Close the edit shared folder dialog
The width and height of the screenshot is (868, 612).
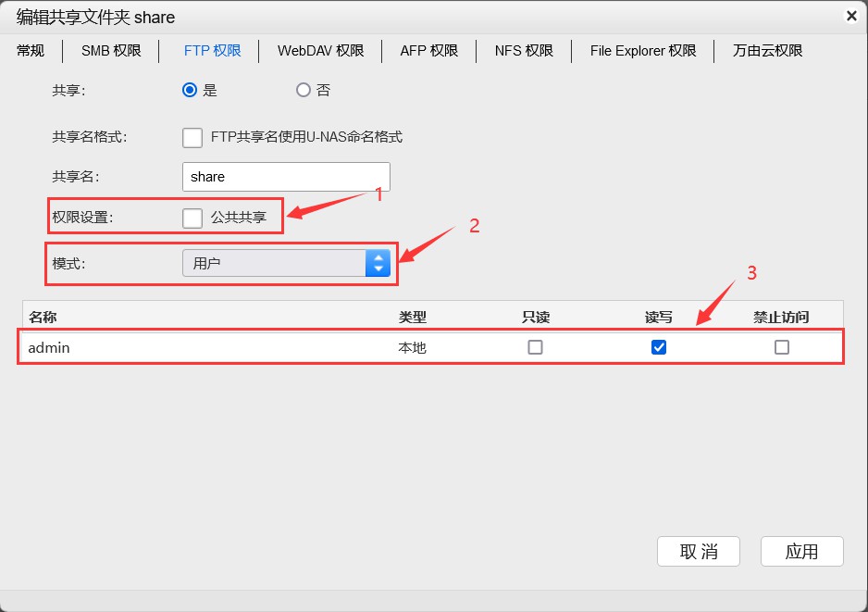[x=850, y=16]
